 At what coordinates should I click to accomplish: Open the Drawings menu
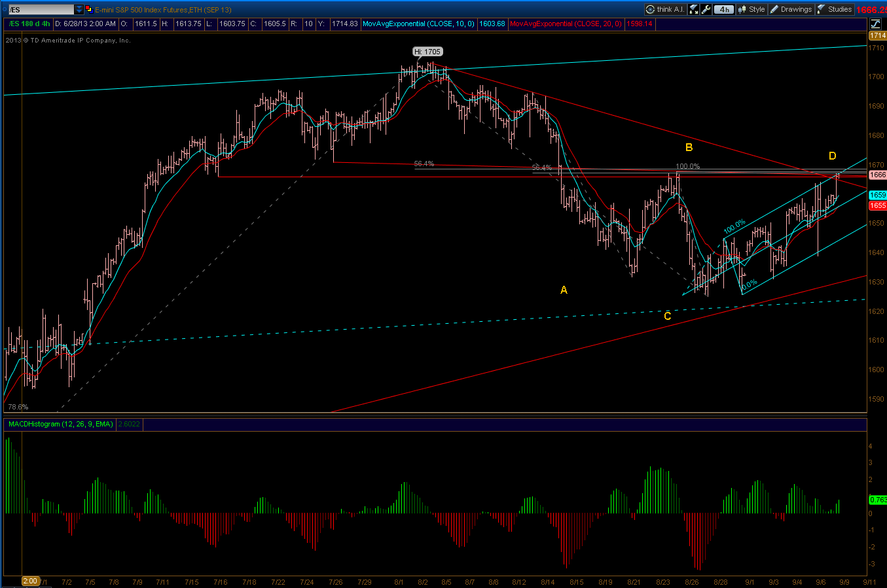click(791, 9)
